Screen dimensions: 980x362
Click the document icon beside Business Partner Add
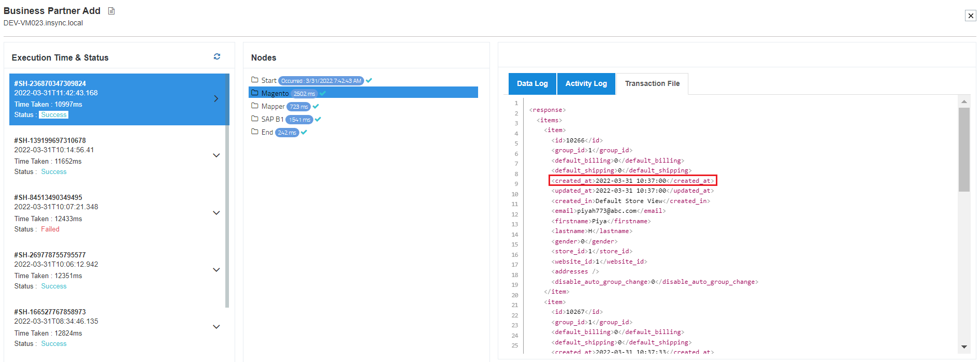(111, 11)
